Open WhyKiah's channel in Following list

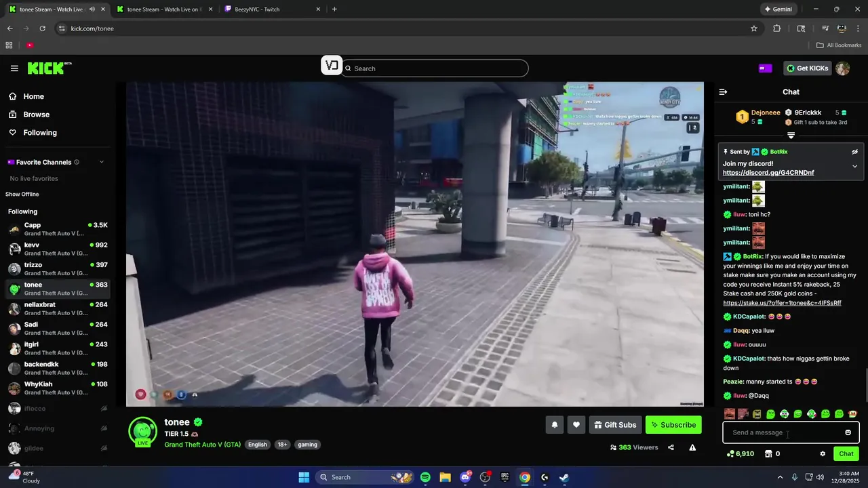[58, 388]
